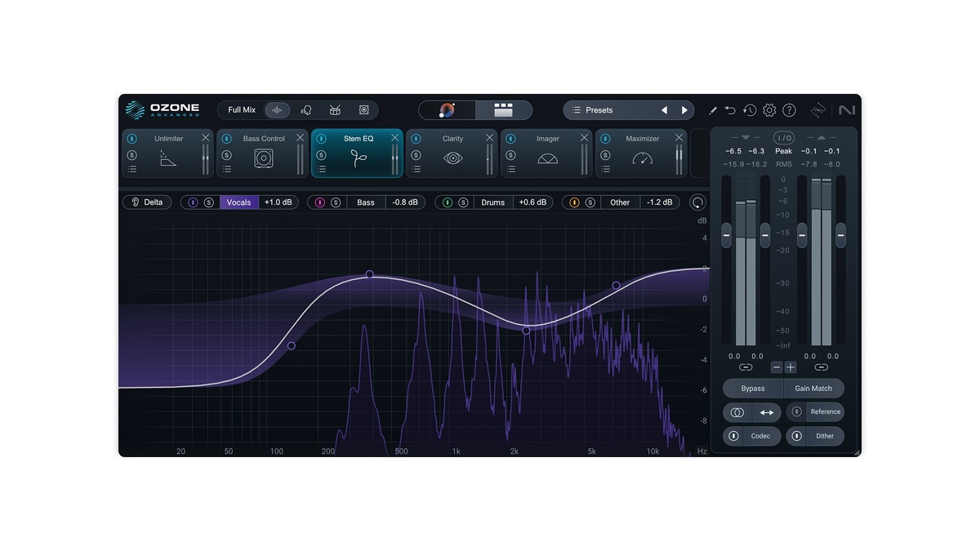Open Bass Control module presets list icon
This screenshot has width=980, height=551.
[226, 170]
